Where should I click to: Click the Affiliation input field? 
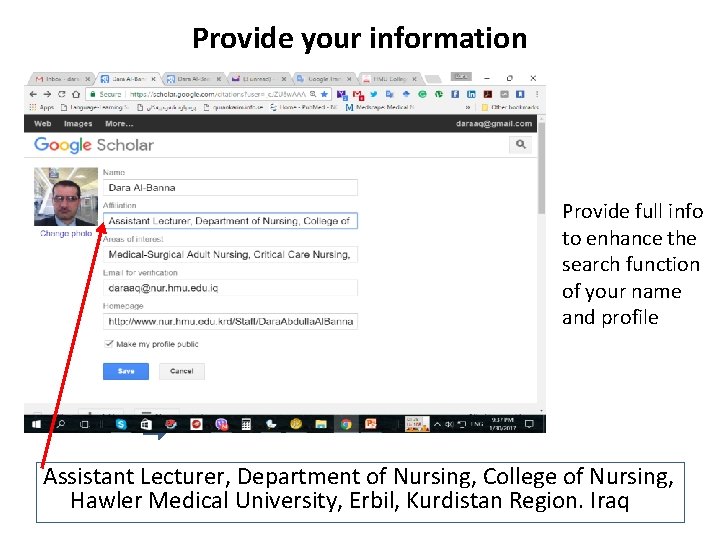(x=230, y=221)
